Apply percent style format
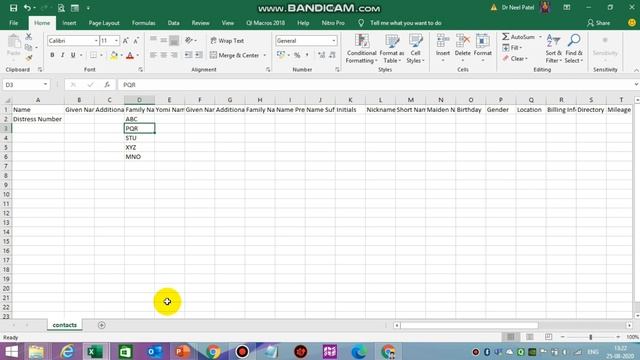The image size is (640, 360). coord(297,55)
